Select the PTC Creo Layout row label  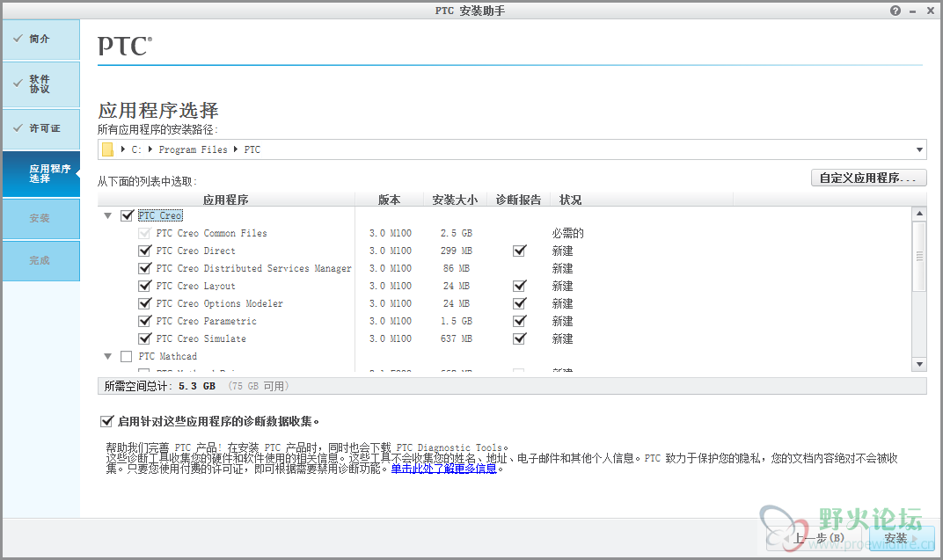point(195,286)
